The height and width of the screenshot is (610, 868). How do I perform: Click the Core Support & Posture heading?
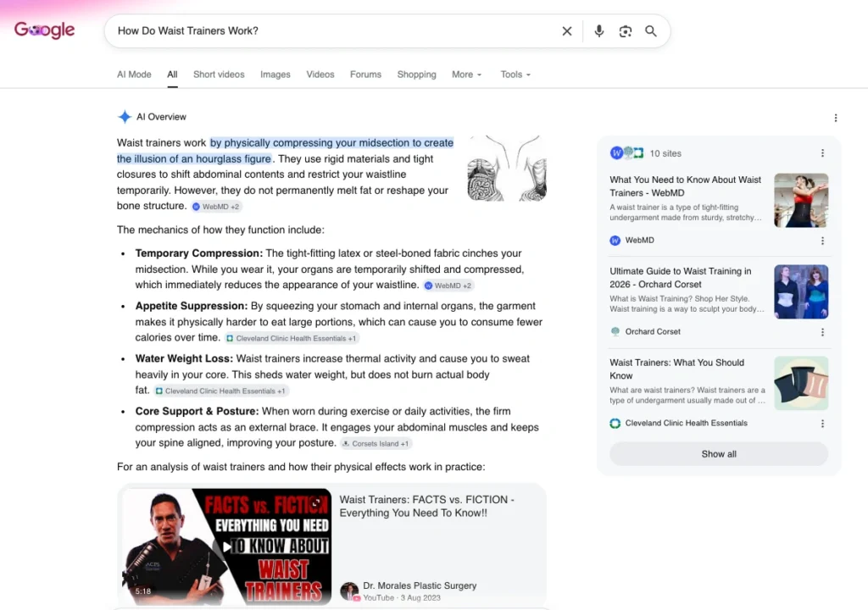click(197, 411)
